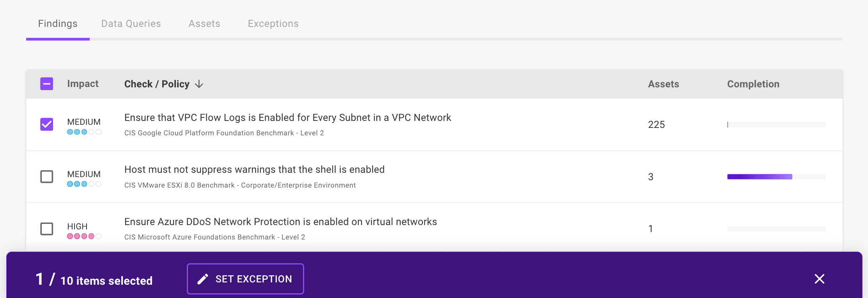Image resolution: width=868 pixels, height=298 pixels.
Task: Open the Exceptions tab
Action: pyautogui.click(x=273, y=23)
